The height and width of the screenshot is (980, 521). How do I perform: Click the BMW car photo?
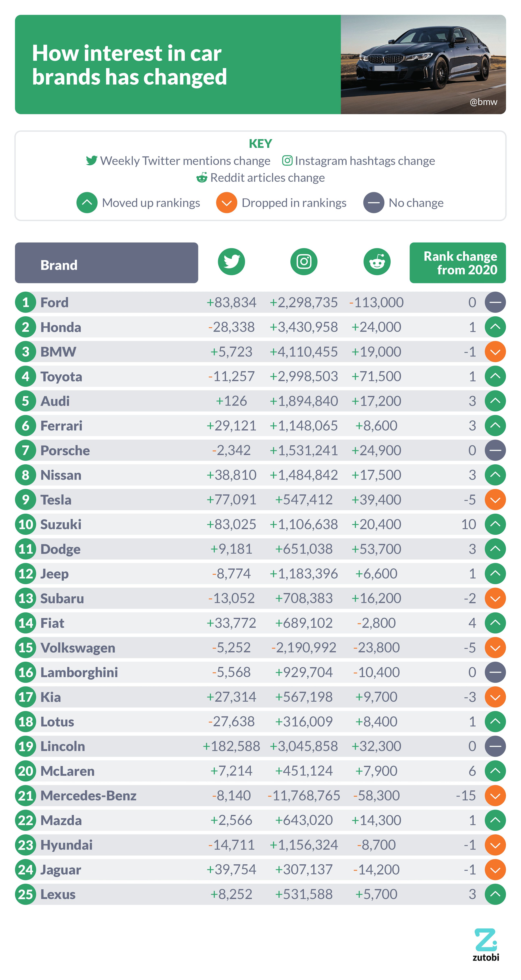423,64
